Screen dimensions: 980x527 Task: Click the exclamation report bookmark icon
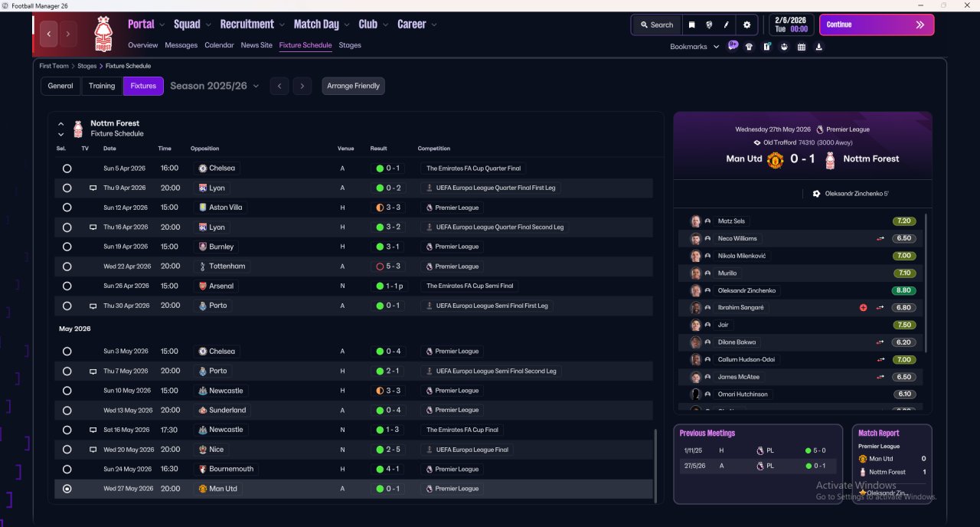click(x=766, y=47)
